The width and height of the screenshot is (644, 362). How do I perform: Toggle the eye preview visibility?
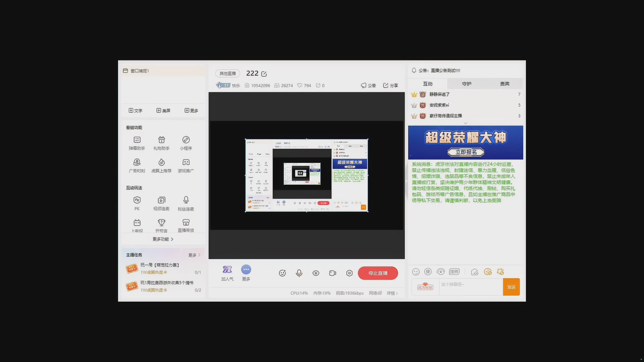[x=316, y=273]
